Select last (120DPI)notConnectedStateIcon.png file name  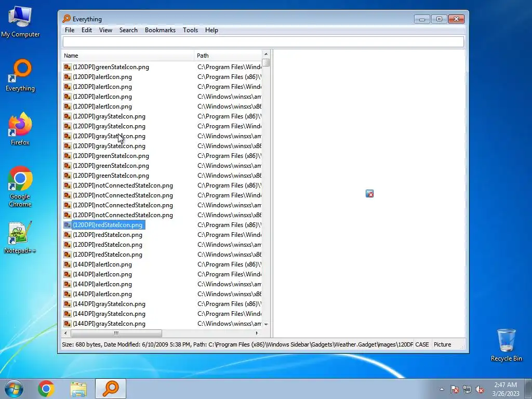(x=123, y=215)
